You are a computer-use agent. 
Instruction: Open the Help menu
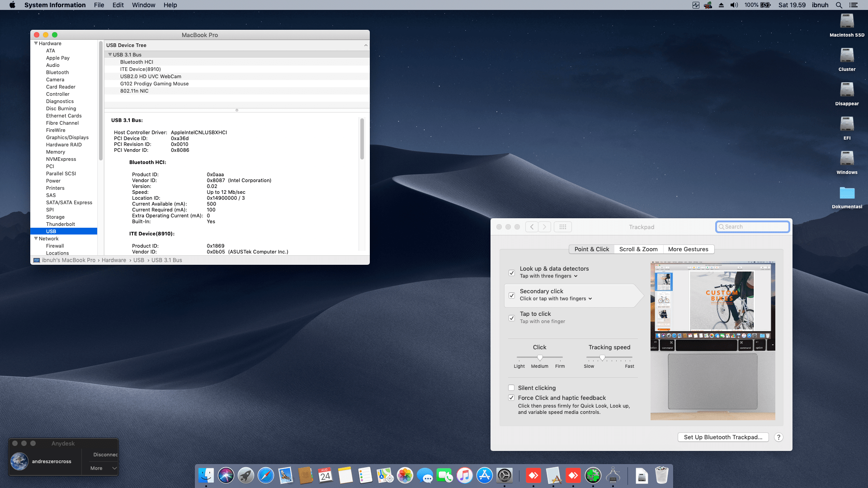point(170,5)
